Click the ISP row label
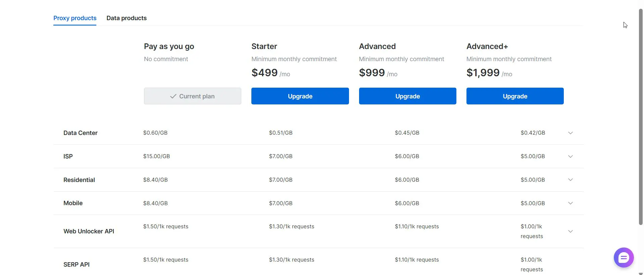The height and width of the screenshot is (275, 644). 68,156
